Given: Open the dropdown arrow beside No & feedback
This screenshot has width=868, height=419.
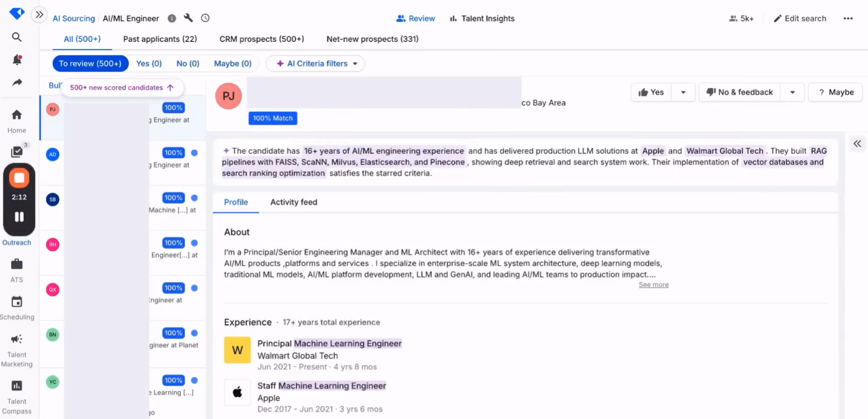Looking at the screenshot, I should (792, 92).
